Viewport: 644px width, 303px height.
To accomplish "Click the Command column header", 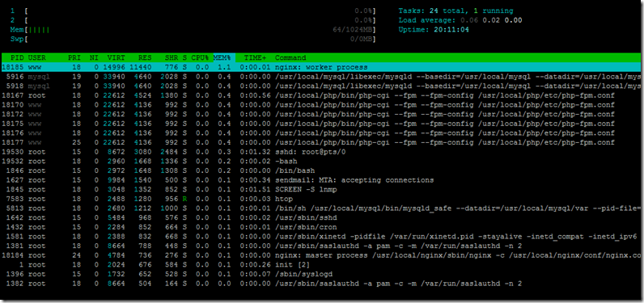I will coord(290,58).
